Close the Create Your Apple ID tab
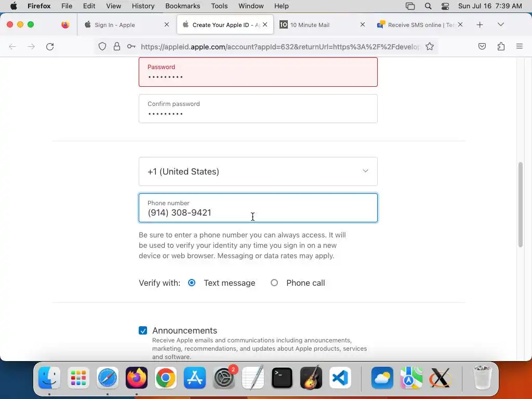 [x=265, y=24]
